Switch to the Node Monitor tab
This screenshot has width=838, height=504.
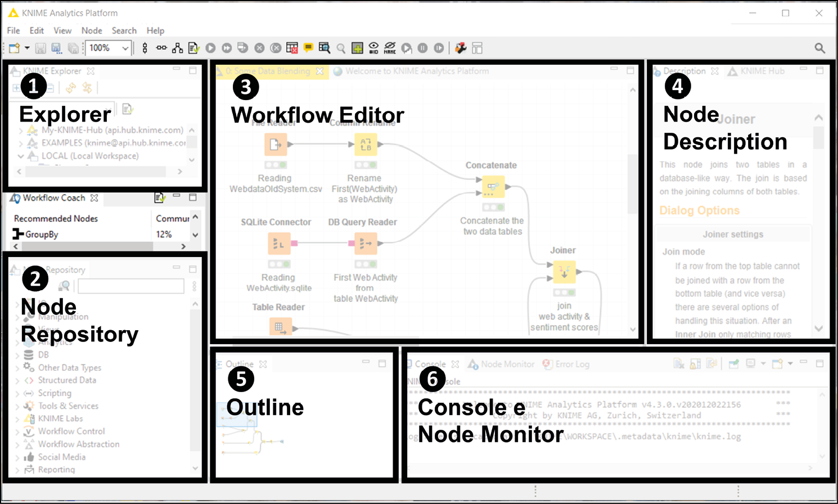502,364
